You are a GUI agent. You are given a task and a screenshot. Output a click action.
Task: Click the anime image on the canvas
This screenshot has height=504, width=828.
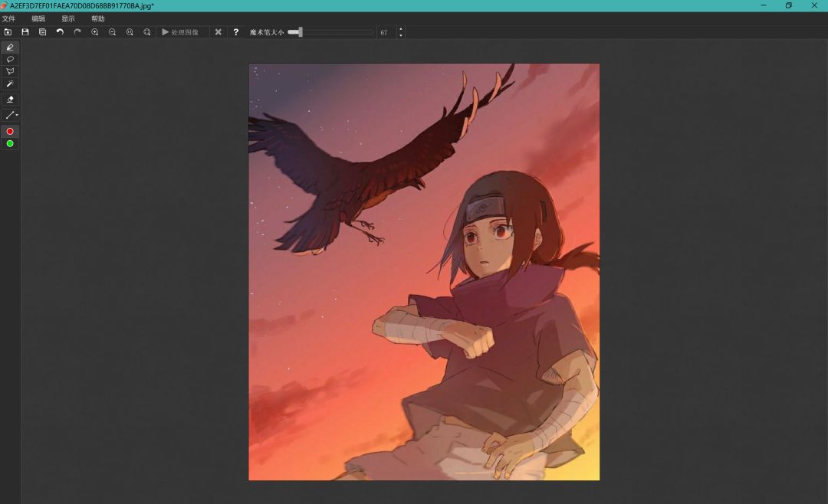coord(424,272)
